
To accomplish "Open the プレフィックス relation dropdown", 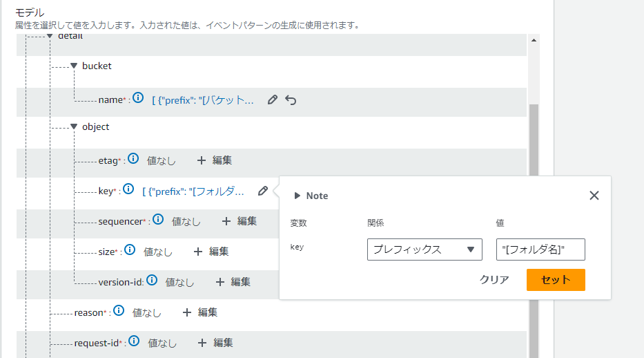I will click(425, 249).
